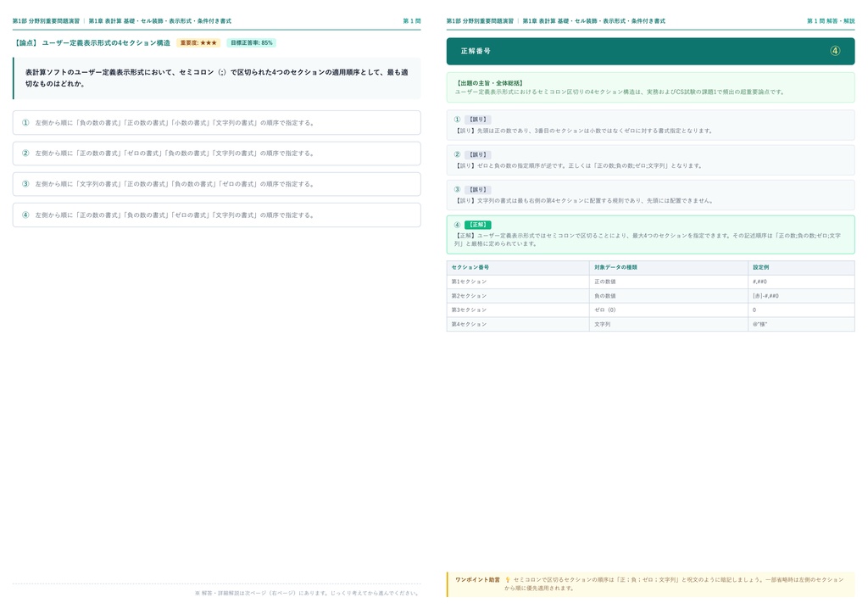
Task: Click the 第3セクション table cell
Action: [x=518, y=310]
